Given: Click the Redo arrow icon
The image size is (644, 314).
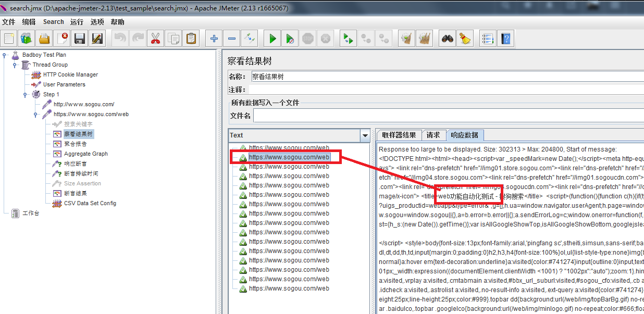Looking at the screenshot, I should point(138,39).
